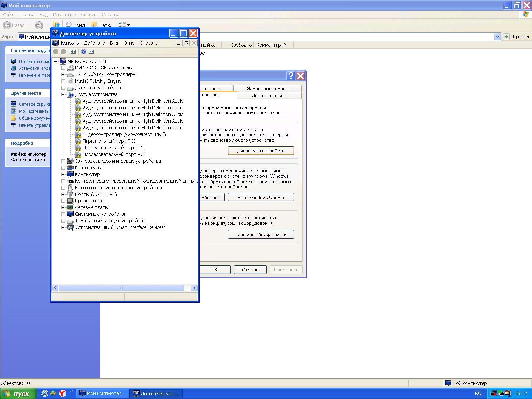Select the Сетевые платы category

[x=92, y=207]
